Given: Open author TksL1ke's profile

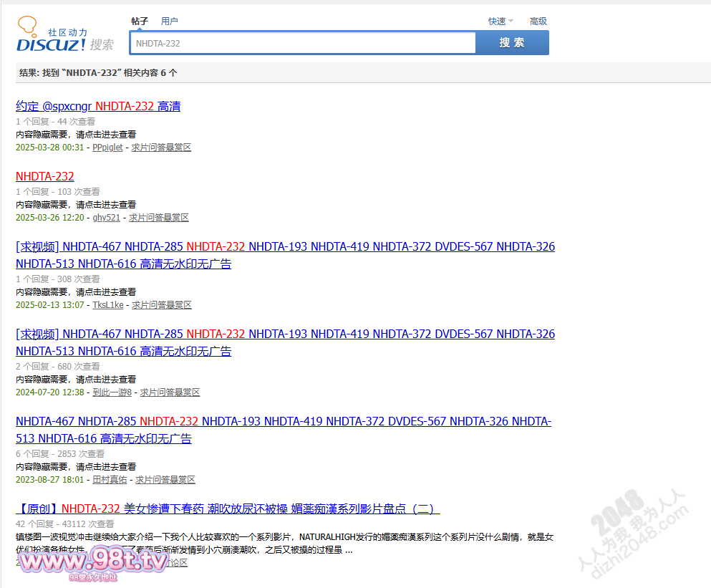Looking at the screenshot, I should pos(107,305).
